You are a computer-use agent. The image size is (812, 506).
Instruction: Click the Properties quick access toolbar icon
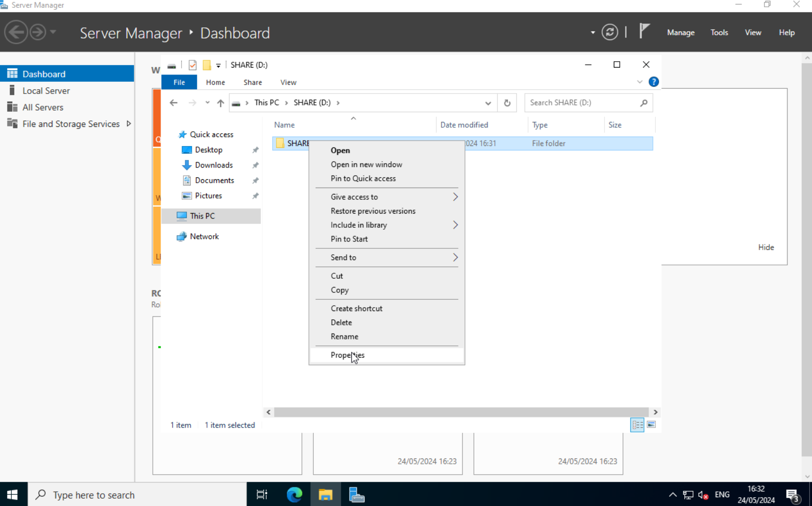[192, 65]
